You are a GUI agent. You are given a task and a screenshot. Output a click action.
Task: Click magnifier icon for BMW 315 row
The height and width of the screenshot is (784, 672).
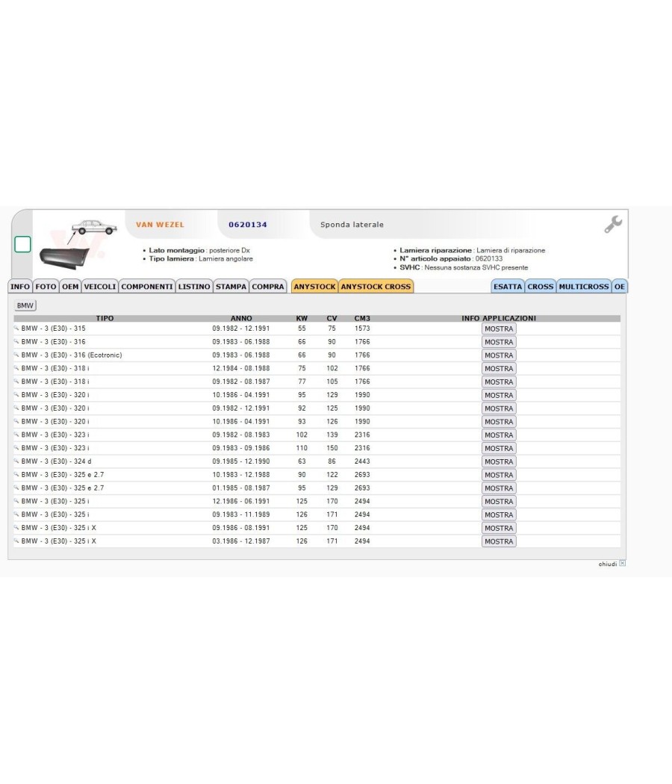(x=16, y=328)
